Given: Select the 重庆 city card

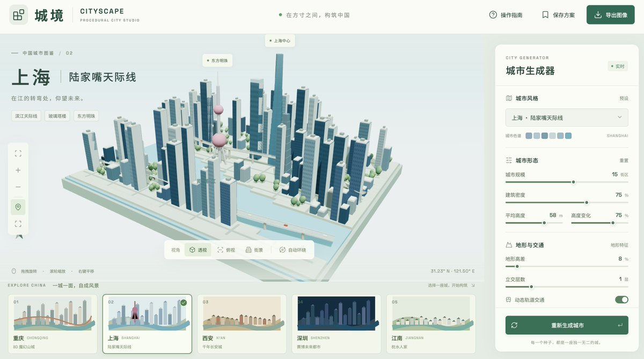Looking at the screenshot, I should [x=53, y=324].
